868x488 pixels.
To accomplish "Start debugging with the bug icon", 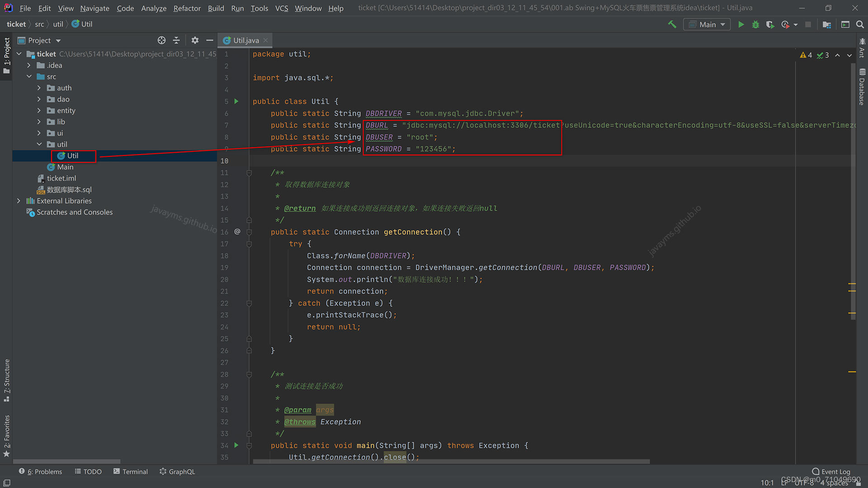I will (x=755, y=24).
